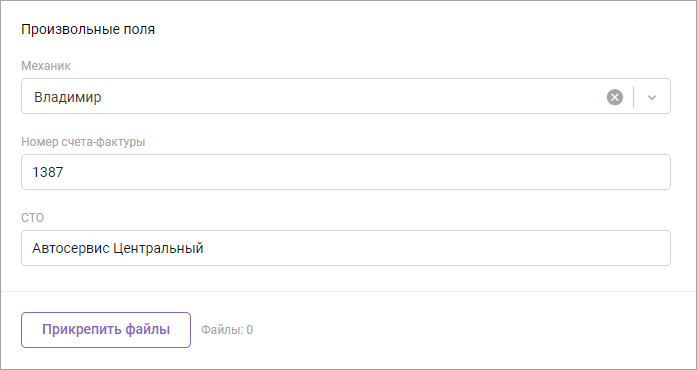Click on the 1387 invoice value

[x=48, y=172]
